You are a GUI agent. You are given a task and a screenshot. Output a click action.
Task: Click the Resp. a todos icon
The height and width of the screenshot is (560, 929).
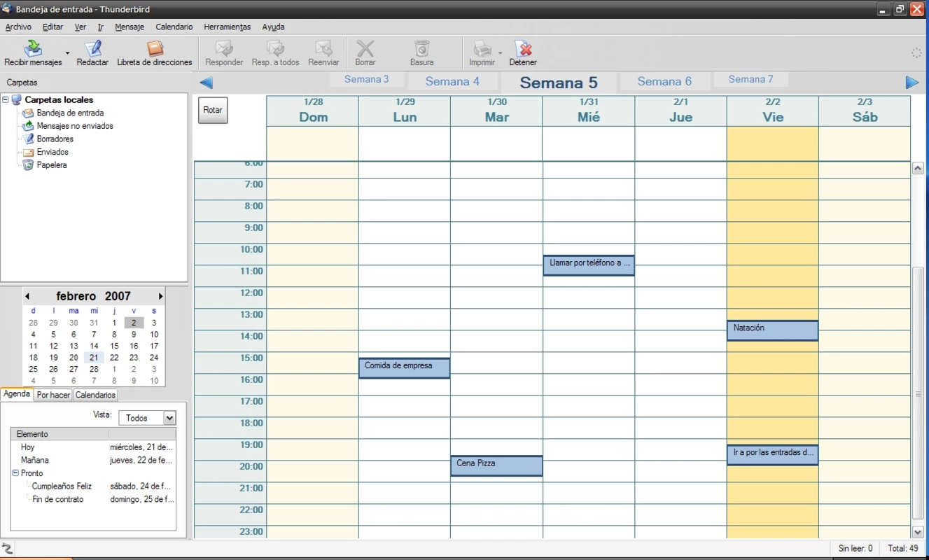click(276, 48)
